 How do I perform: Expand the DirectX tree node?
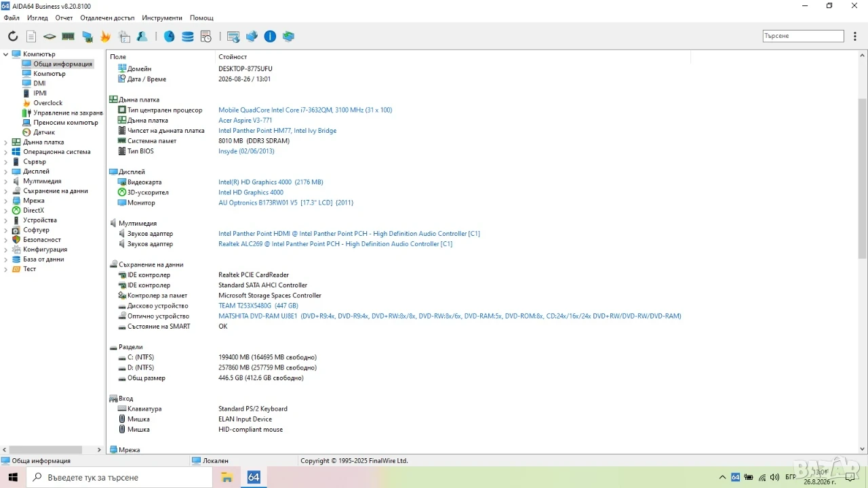(6, 210)
